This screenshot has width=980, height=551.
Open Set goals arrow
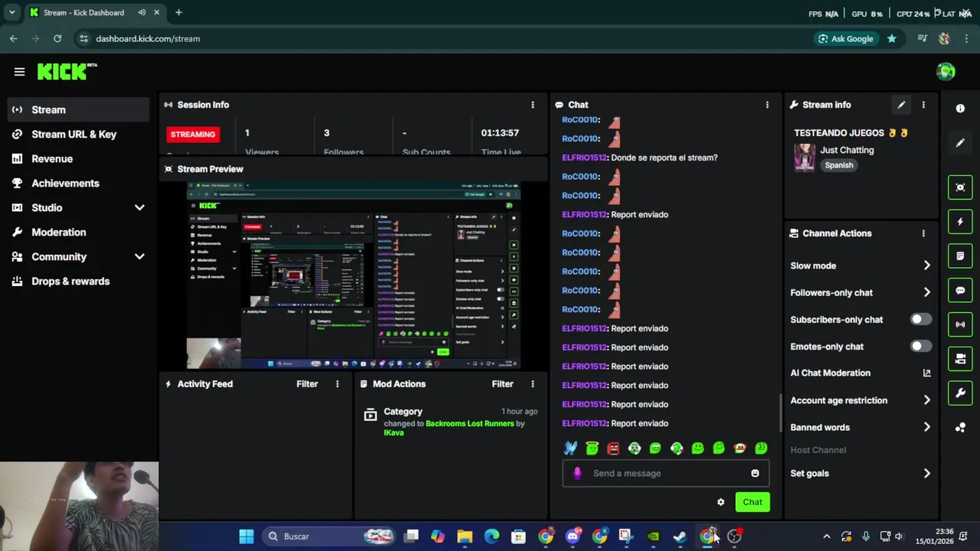click(x=926, y=473)
